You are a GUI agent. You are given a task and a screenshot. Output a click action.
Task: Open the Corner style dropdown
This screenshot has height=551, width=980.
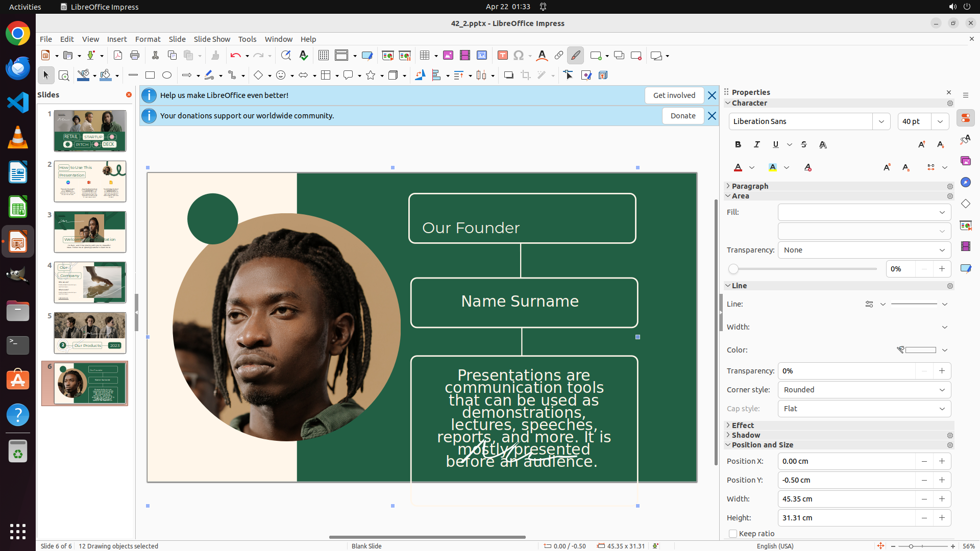point(864,390)
